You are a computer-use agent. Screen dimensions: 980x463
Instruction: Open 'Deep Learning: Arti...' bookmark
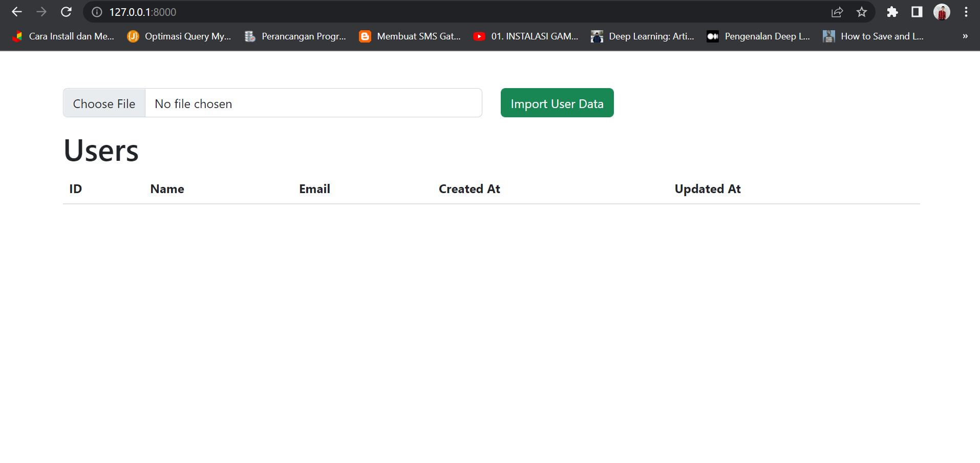(643, 36)
